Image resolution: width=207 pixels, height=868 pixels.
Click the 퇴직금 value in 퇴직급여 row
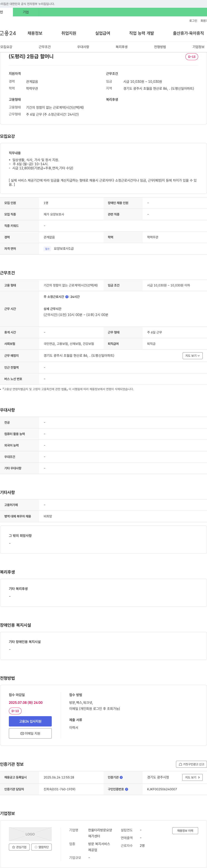click(151, 344)
